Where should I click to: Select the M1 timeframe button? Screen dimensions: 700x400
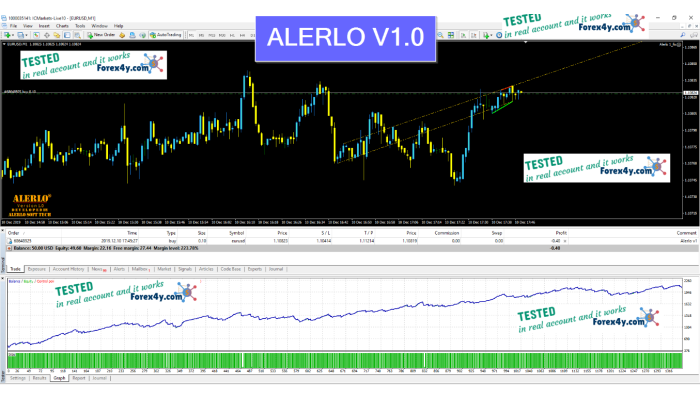191,35
